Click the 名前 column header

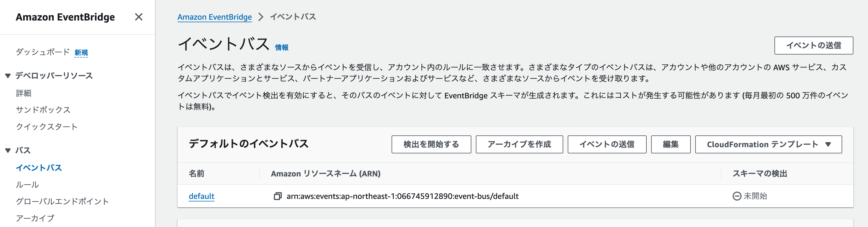(x=197, y=174)
